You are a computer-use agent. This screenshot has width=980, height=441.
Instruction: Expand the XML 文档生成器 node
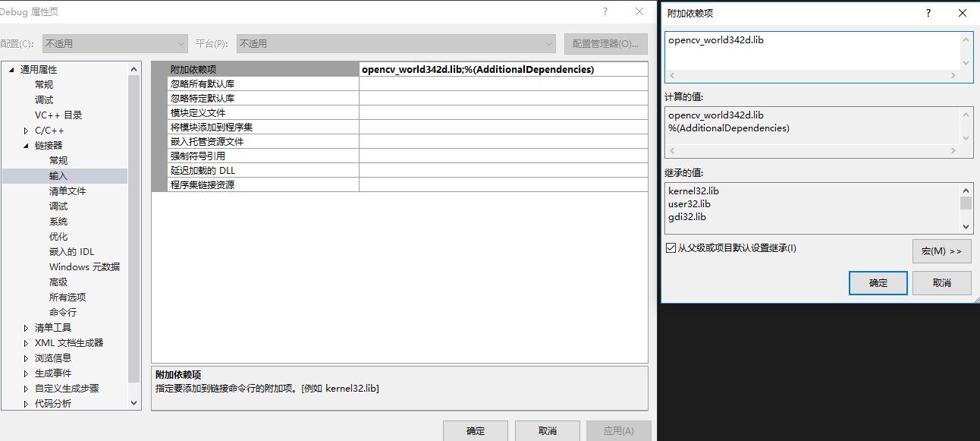tap(27, 343)
